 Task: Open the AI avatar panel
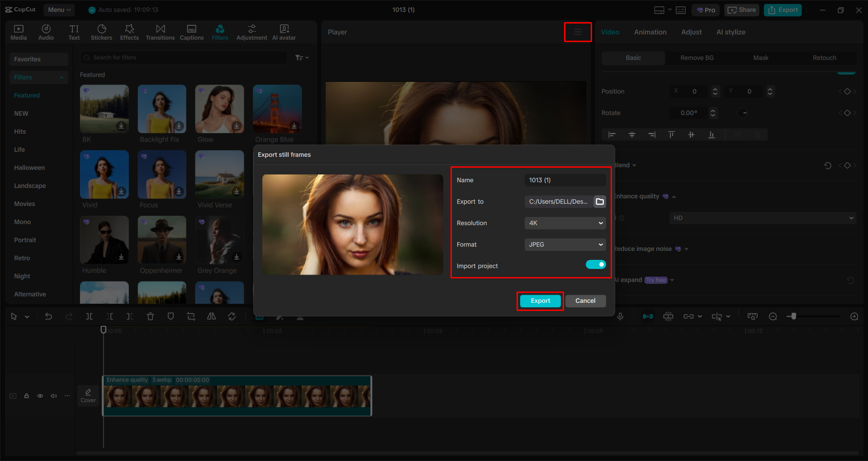(284, 32)
